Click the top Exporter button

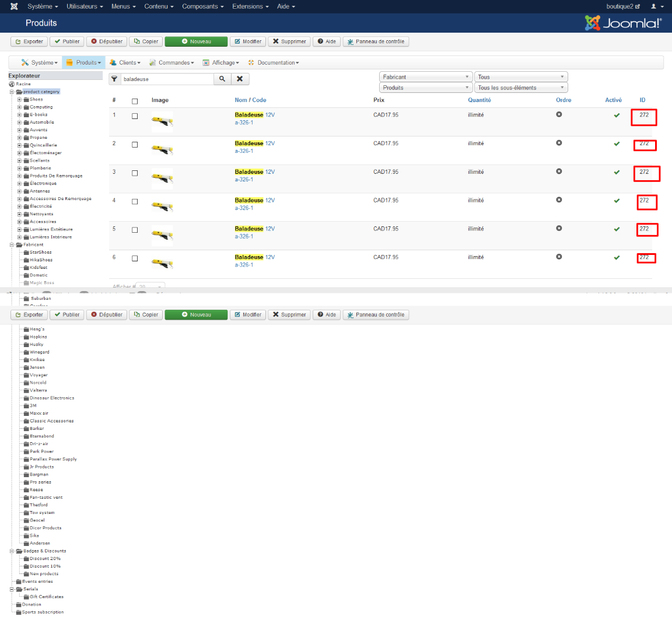tap(29, 41)
